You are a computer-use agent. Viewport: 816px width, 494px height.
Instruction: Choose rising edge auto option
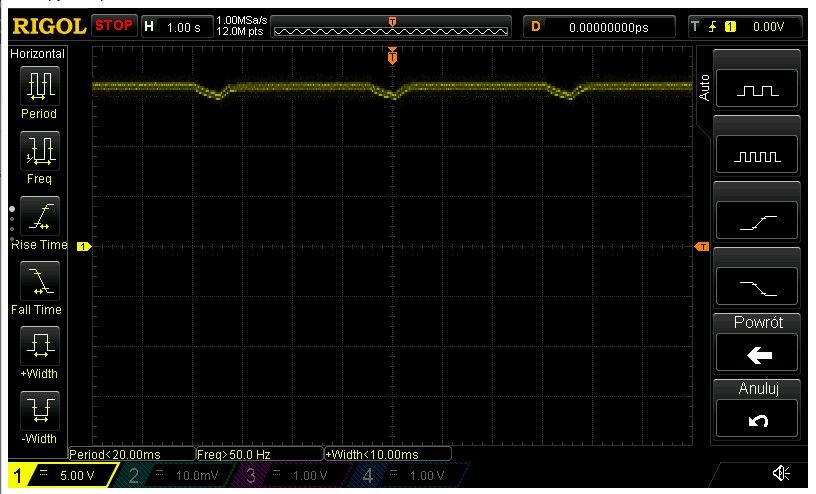(757, 220)
